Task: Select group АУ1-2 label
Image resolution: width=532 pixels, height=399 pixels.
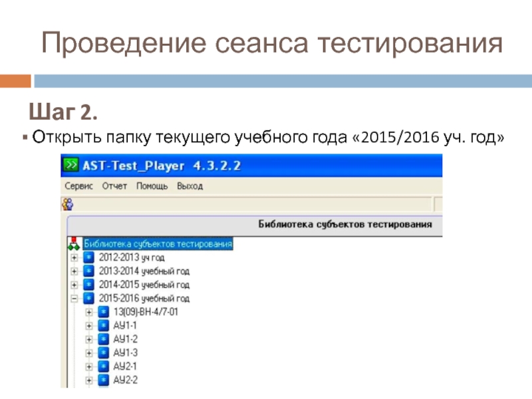Action: pos(126,339)
